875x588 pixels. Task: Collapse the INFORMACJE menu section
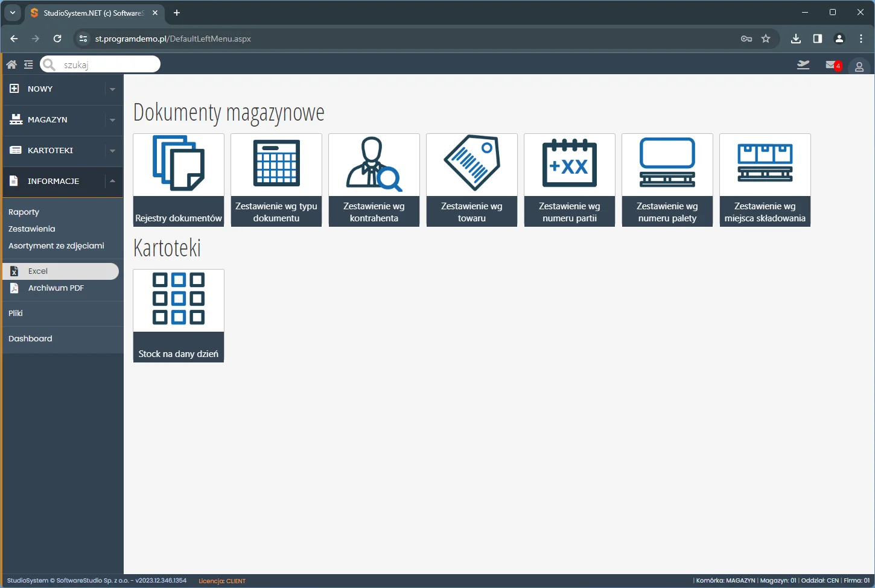coord(62,182)
